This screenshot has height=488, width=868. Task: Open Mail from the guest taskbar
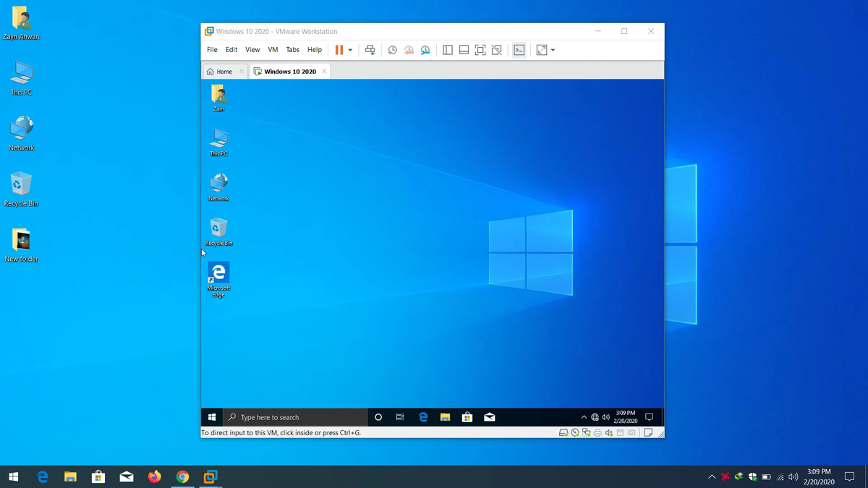pyautogui.click(x=490, y=417)
